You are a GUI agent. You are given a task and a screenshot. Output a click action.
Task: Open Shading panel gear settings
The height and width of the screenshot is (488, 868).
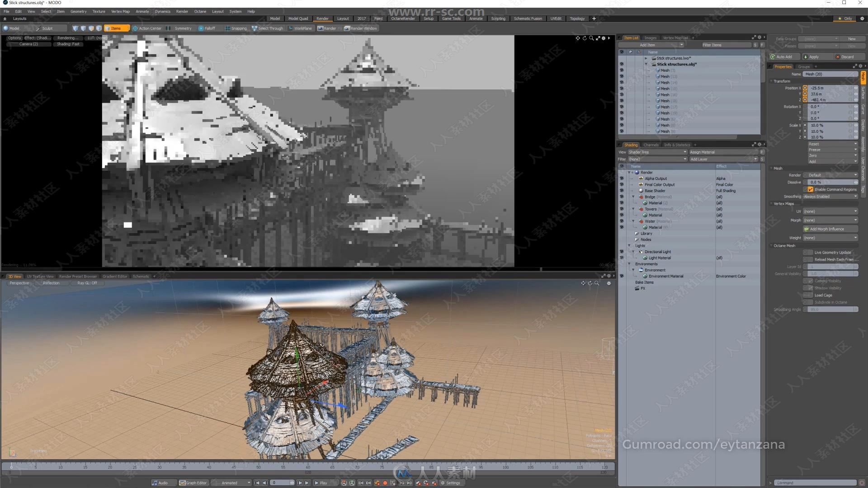(x=759, y=145)
